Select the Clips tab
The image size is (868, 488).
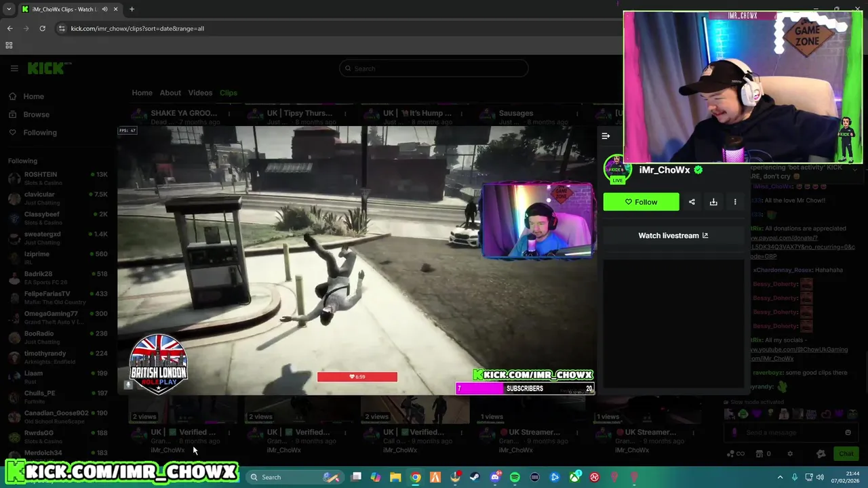click(x=229, y=93)
